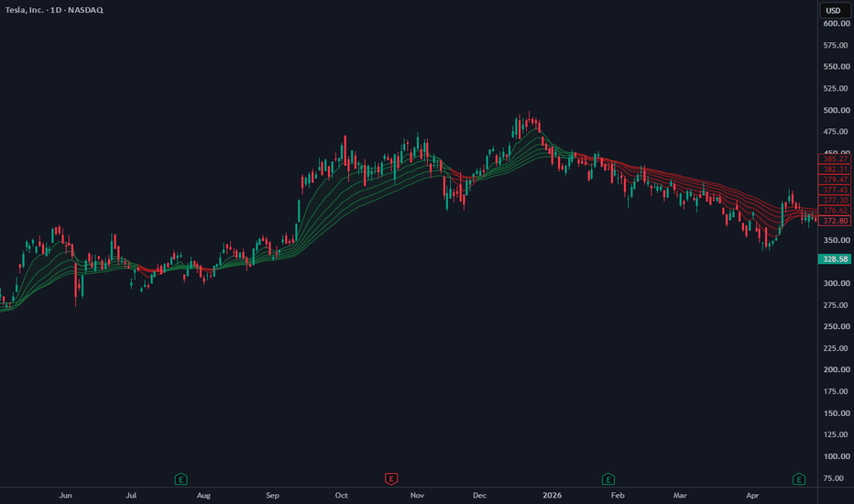
Task: Click the 500.00 price axis label
Action: (x=836, y=110)
